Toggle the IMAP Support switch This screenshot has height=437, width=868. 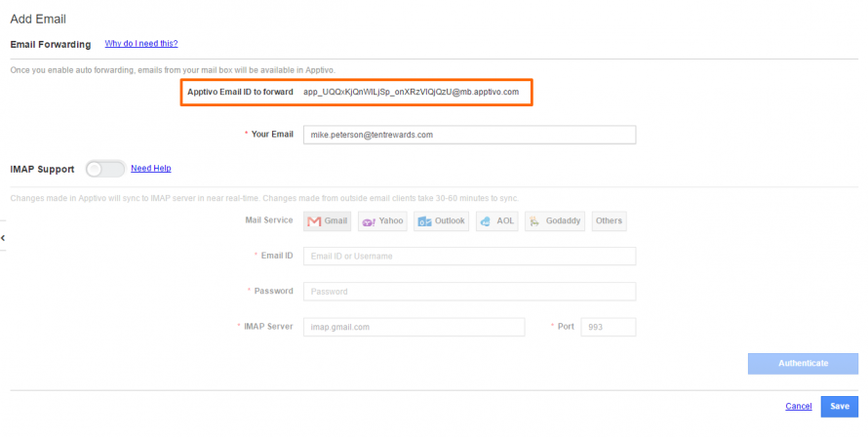point(105,169)
